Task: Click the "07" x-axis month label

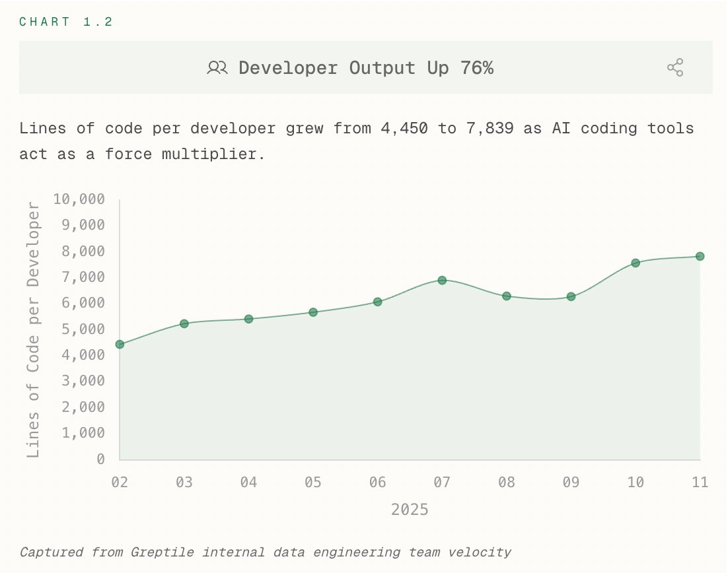Action: [442, 483]
